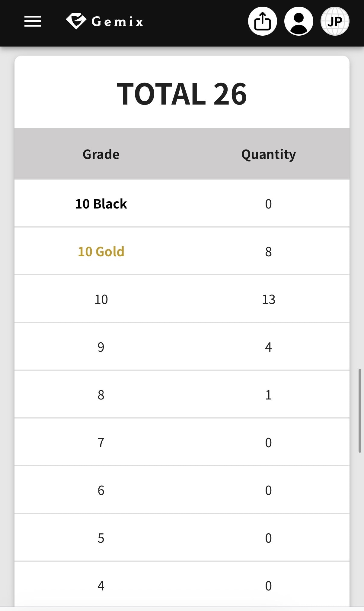Viewport: 364px width, 611px height.
Task: Click the vertical page scrollbar
Action: (x=360, y=410)
